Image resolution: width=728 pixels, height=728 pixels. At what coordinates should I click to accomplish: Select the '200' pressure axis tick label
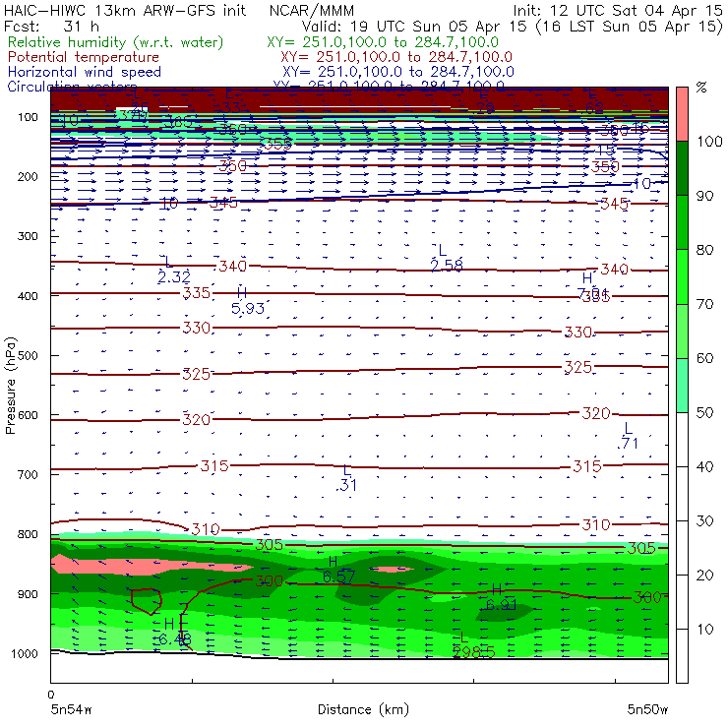(x=28, y=176)
